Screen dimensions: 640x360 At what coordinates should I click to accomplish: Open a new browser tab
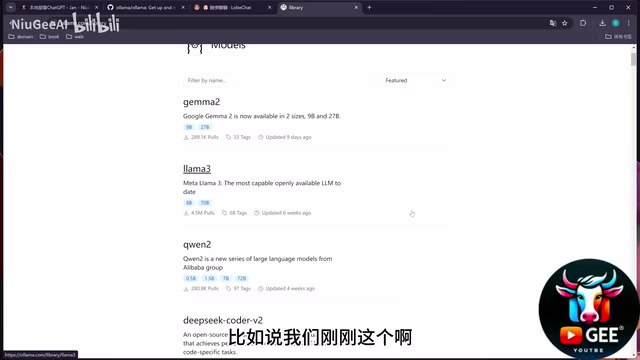[369, 7]
